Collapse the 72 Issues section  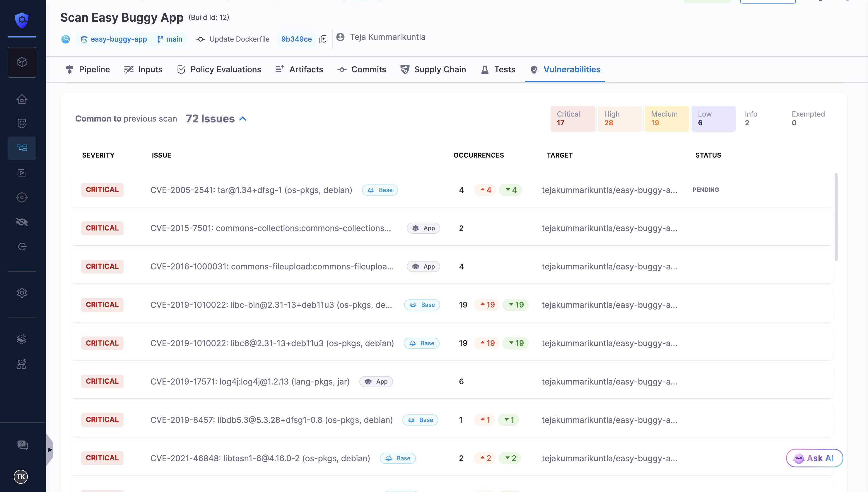(x=243, y=119)
